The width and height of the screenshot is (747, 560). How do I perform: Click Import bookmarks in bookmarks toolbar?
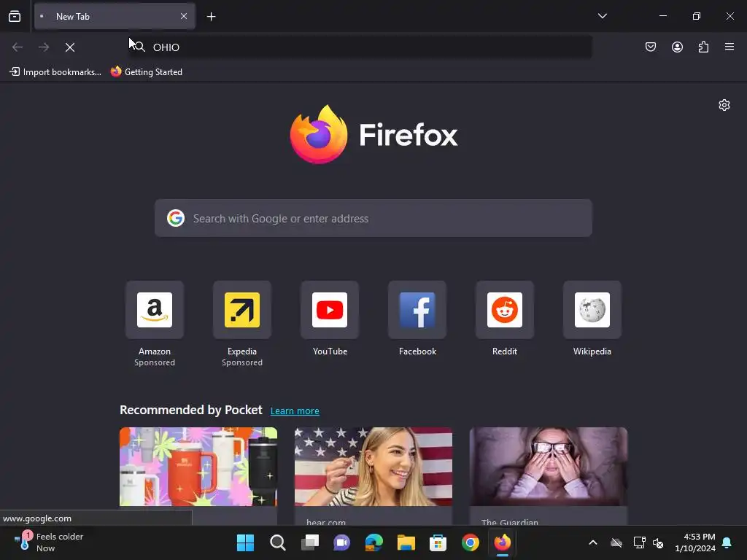tap(55, 72)
